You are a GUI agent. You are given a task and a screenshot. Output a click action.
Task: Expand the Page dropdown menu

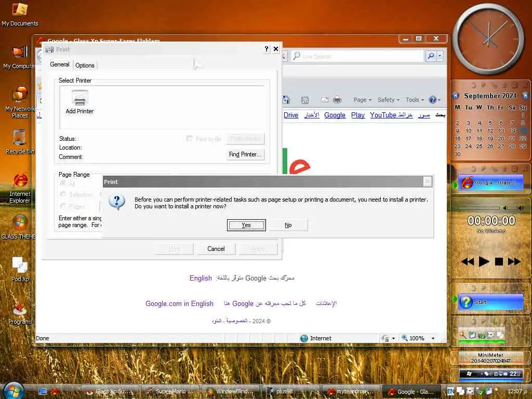pos(362,100)
